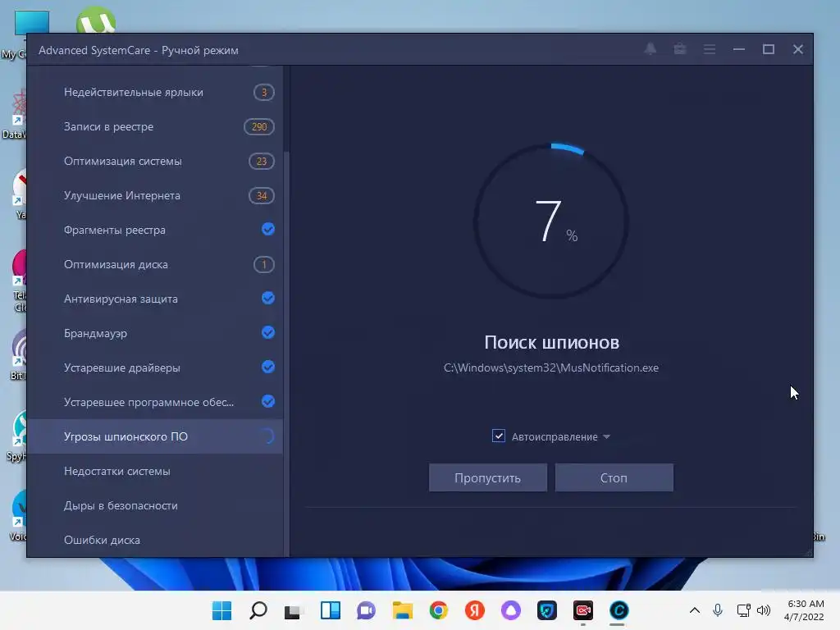Click the Пропустить button

click(x=487, y=477)
